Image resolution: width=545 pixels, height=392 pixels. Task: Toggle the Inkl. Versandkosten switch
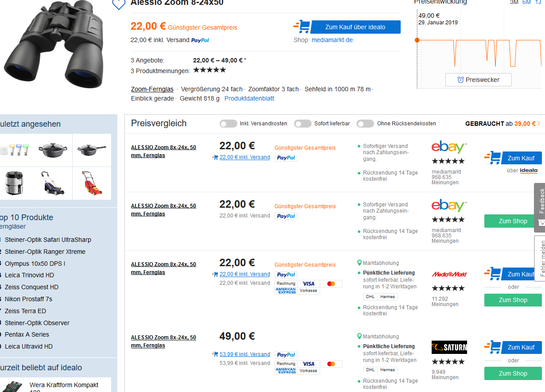pos(228,124)
